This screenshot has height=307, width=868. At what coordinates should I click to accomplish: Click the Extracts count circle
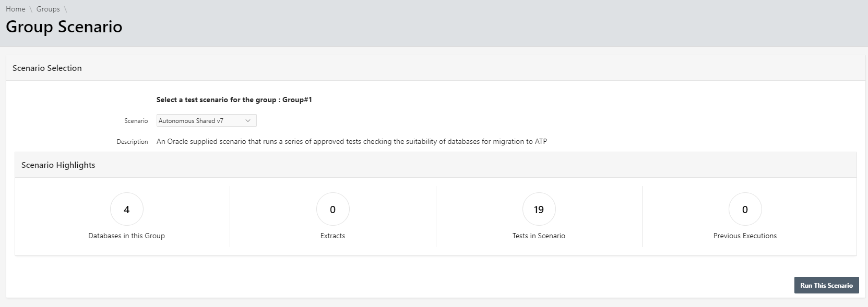pyautogui.click(x=332, y=210)
